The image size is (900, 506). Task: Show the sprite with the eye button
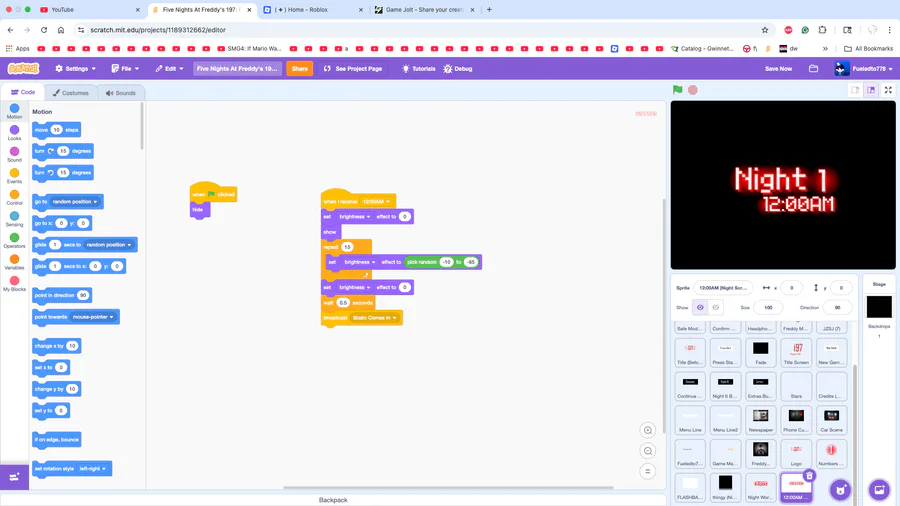point(700,308)
